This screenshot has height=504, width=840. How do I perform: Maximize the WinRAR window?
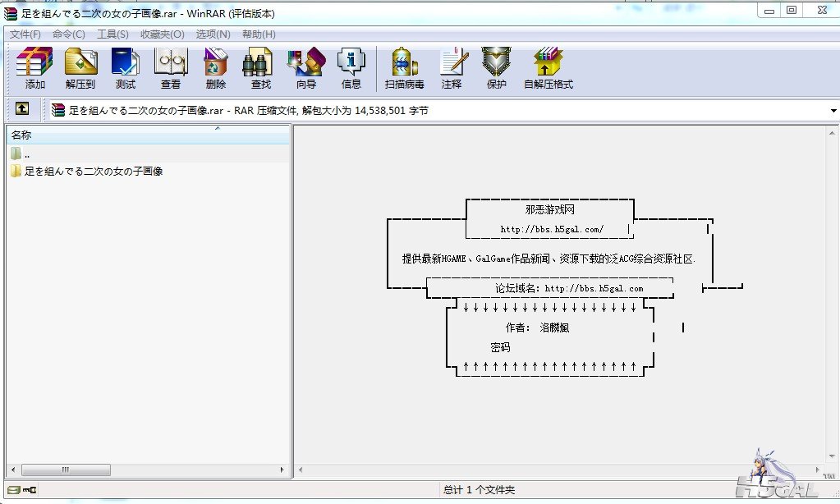[x=792, y=10]
